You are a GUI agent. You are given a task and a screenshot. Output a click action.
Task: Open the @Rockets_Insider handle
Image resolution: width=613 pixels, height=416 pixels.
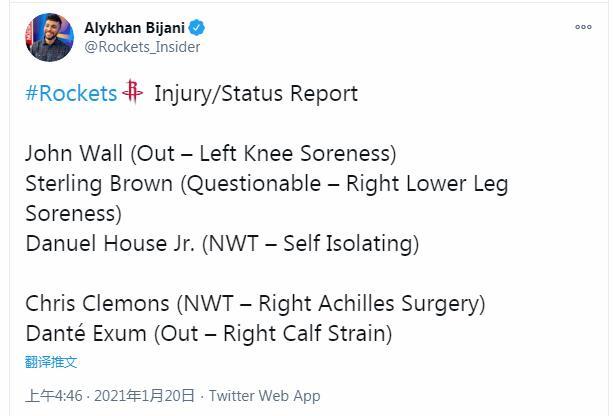[142, 47]
